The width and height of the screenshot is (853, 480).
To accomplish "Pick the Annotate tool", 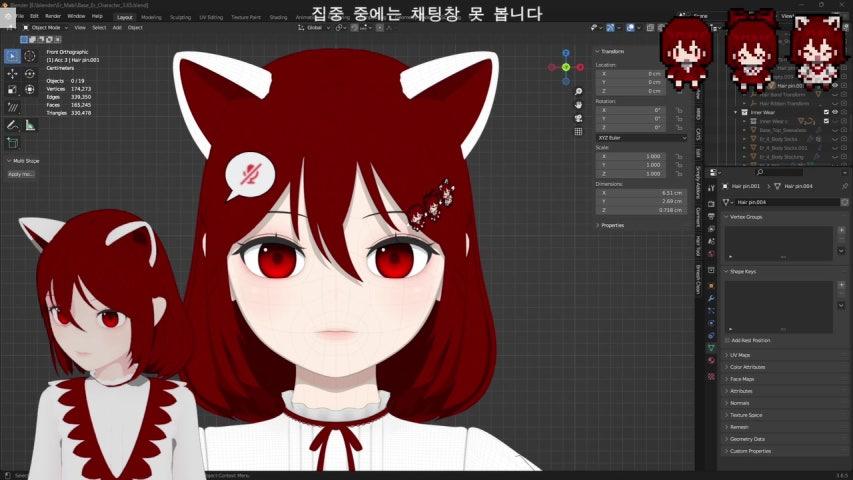I will click(x=12, y=125).
